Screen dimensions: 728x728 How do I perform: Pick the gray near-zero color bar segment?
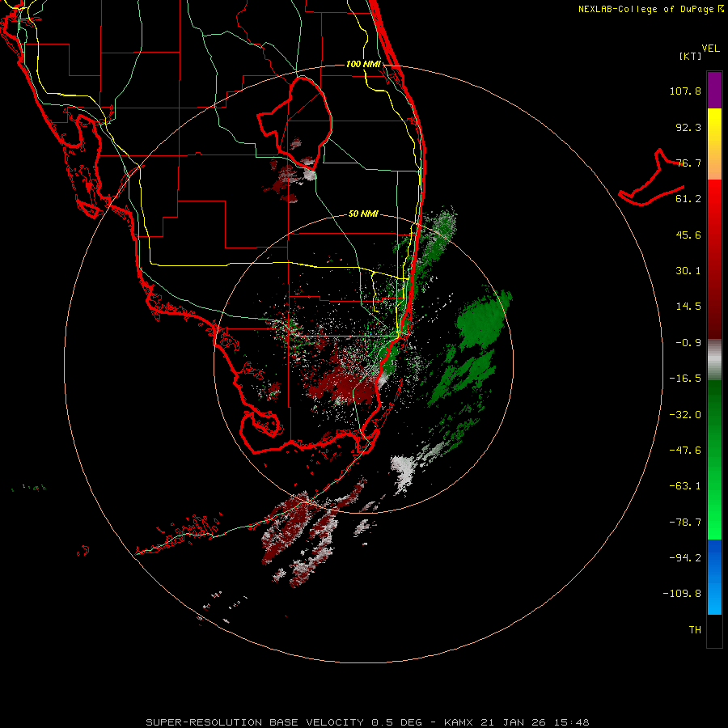tap(714, 360)
